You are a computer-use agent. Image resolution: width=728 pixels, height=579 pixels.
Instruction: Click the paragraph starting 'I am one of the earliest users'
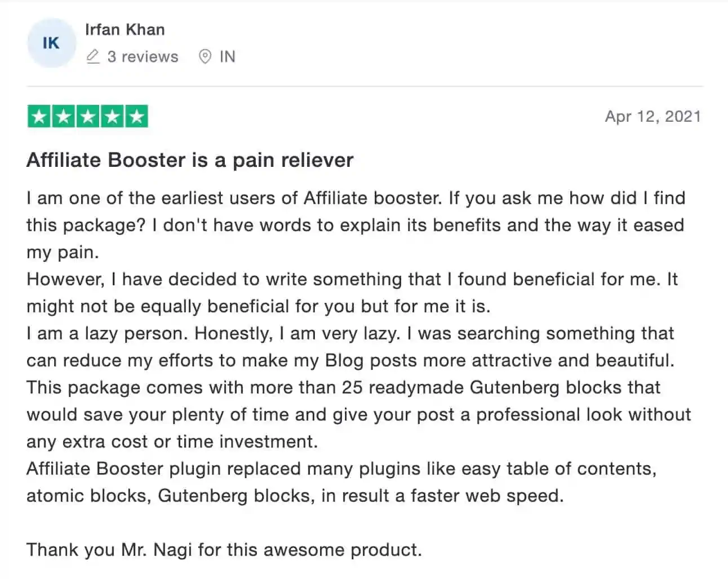click(x=356, y=225)
